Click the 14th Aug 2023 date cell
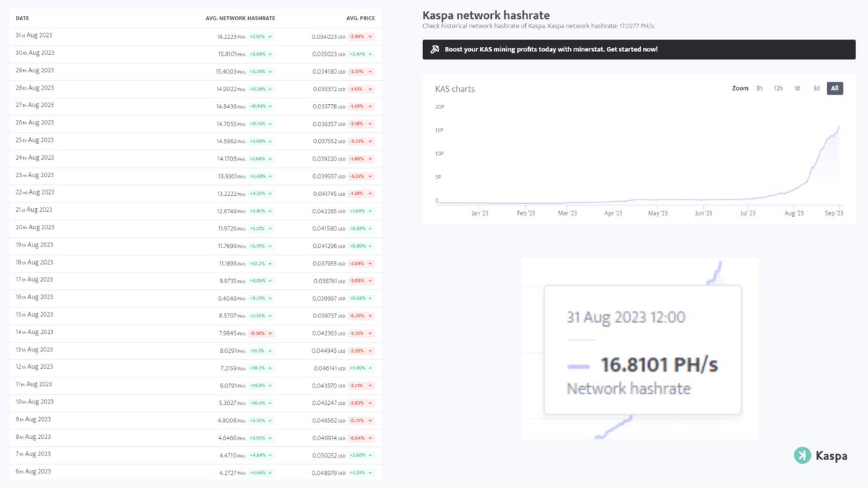 [34, 332]
